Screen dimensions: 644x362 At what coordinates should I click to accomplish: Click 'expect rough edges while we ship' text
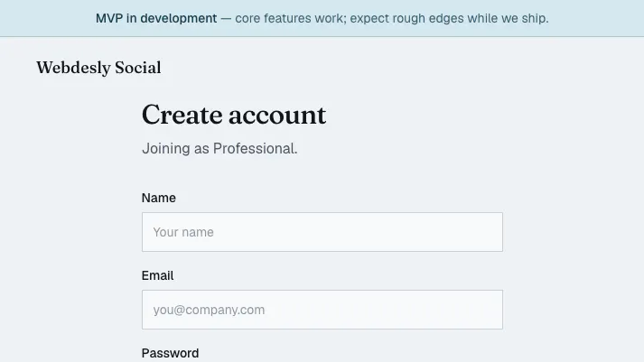click(x=449, y=18)
